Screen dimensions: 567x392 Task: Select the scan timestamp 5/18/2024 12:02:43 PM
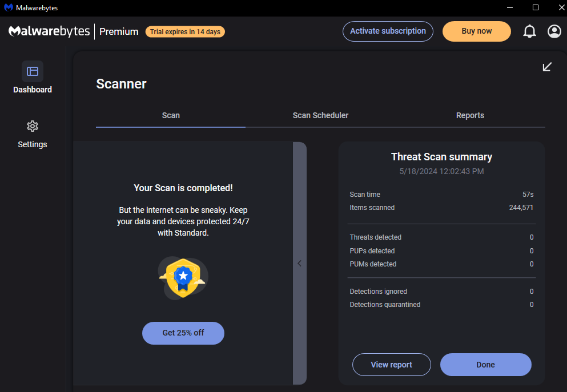click(441, 171)
